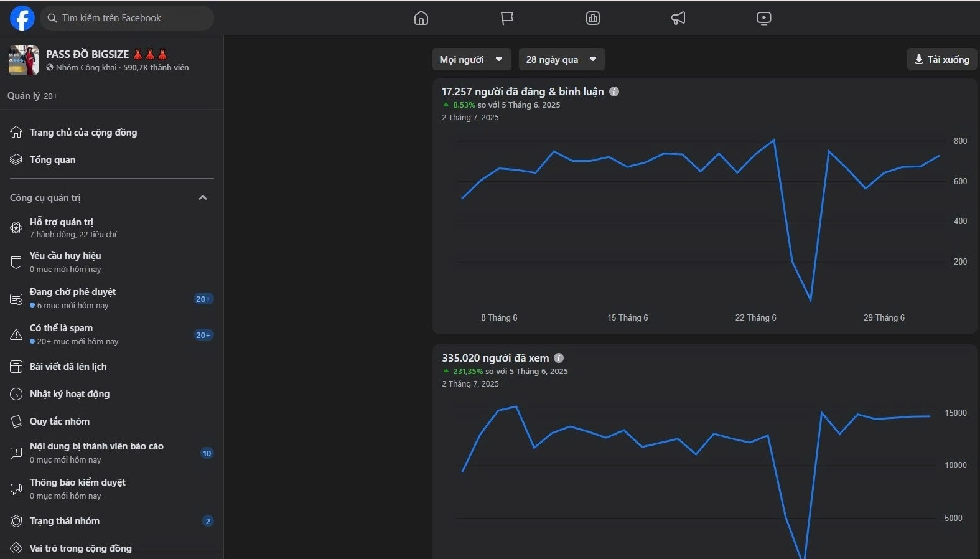Click '22 Tháng 6' axis label
Viewport: 980px width, 559px height.
756,317
